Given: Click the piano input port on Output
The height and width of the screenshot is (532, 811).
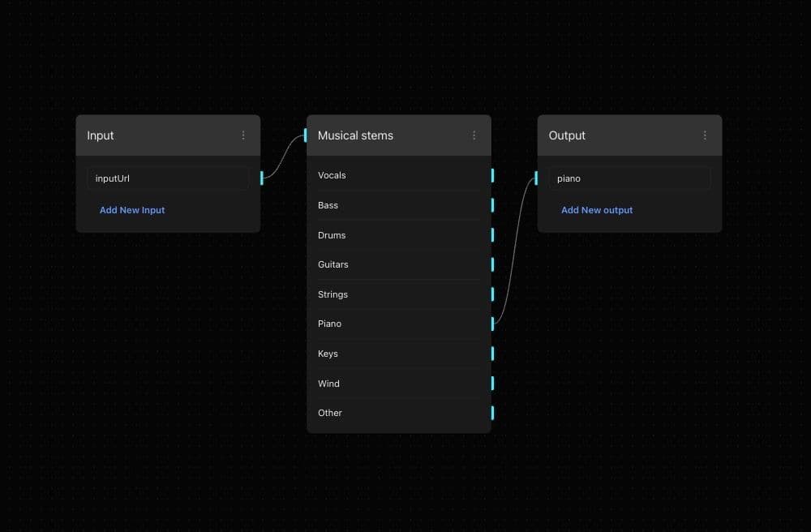Looking at the screenshot, I should point(536,178).
